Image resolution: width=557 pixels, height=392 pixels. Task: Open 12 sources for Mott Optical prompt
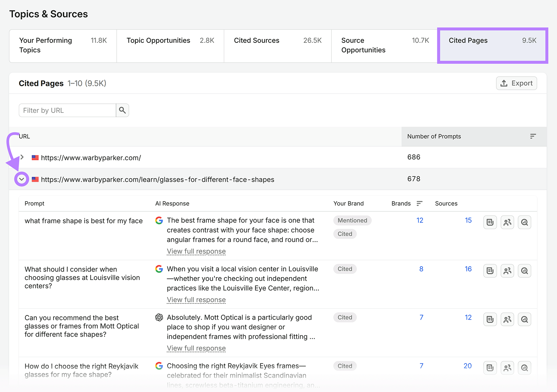coord(468,317)
